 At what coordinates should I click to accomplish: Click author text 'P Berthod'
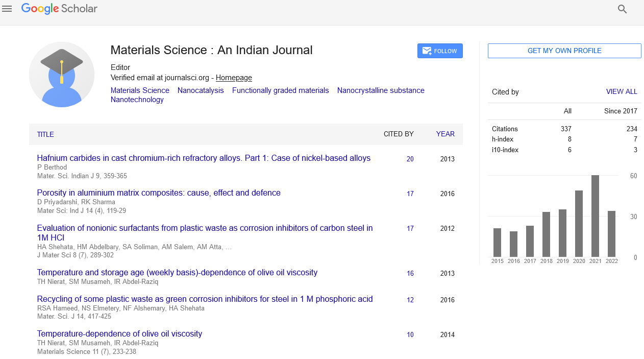click(x=52, y=167)
